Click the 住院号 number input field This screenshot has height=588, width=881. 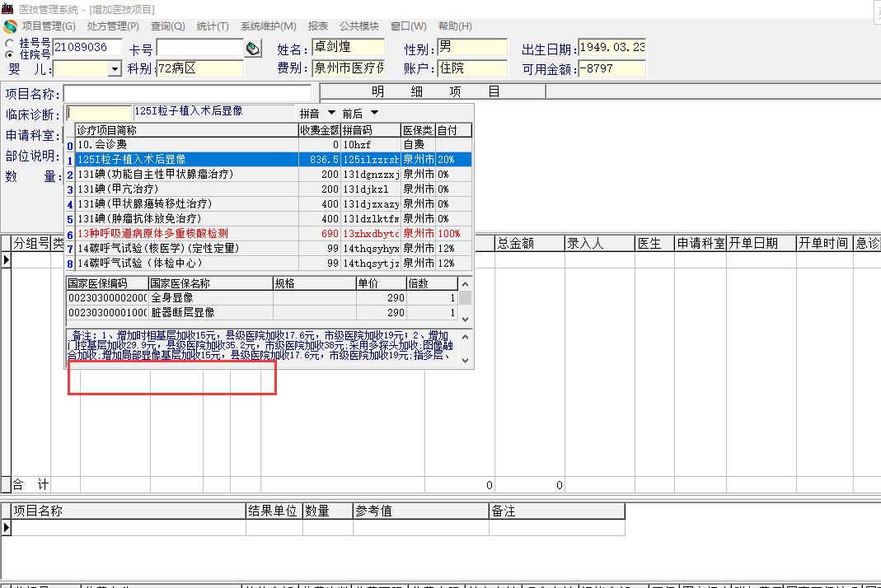click(x=87, y=47)
